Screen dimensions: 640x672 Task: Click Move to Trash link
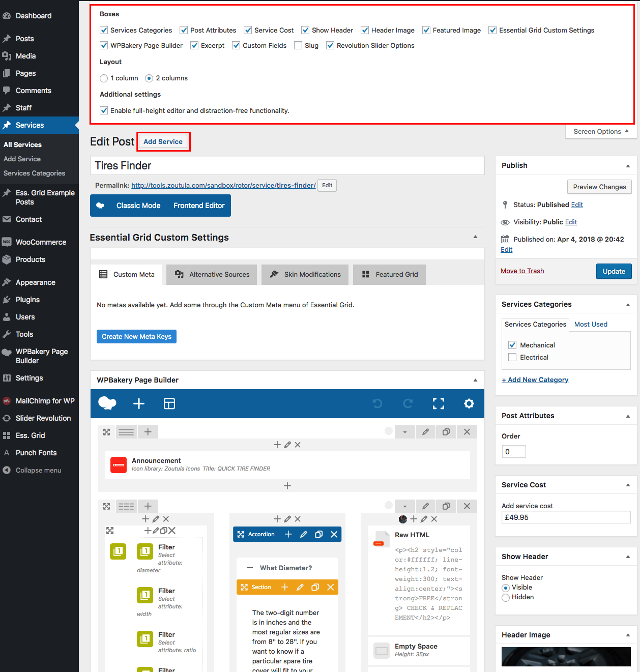[522, 271]
